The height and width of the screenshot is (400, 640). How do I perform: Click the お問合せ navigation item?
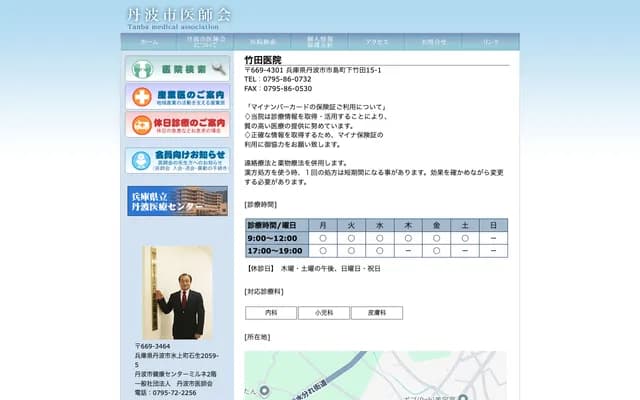click(434, 42)
